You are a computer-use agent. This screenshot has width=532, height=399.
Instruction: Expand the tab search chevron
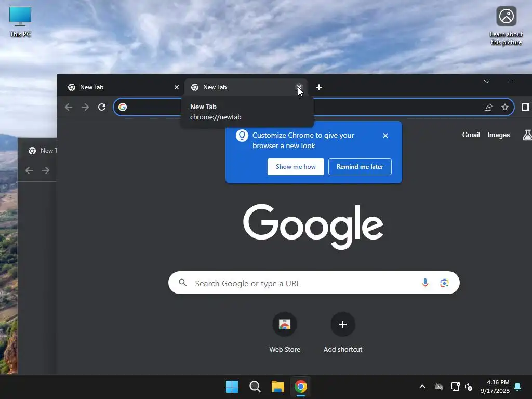tap(487, 82)
